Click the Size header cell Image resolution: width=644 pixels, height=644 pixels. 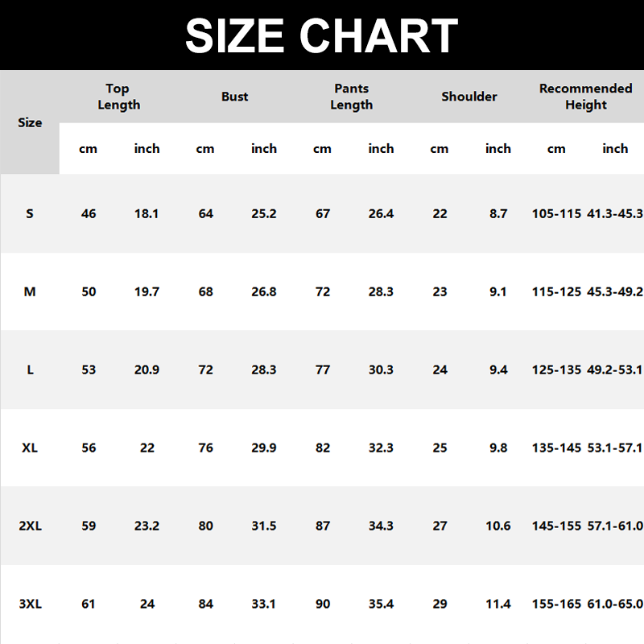click(x=30, y=122)
